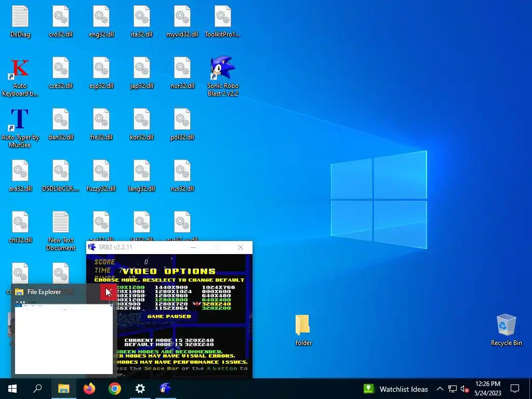The image size is (532, 399).
Task: Open Settings gear on the taskbar
Action: (140, 389)
